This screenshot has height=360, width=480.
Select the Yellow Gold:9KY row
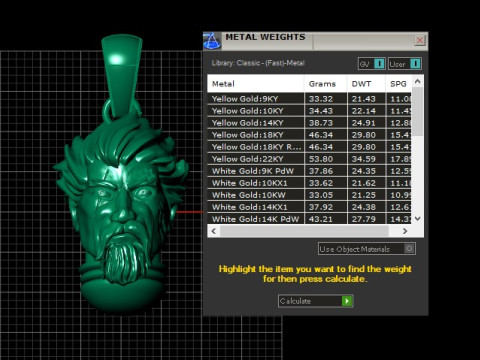coord(309,99)
